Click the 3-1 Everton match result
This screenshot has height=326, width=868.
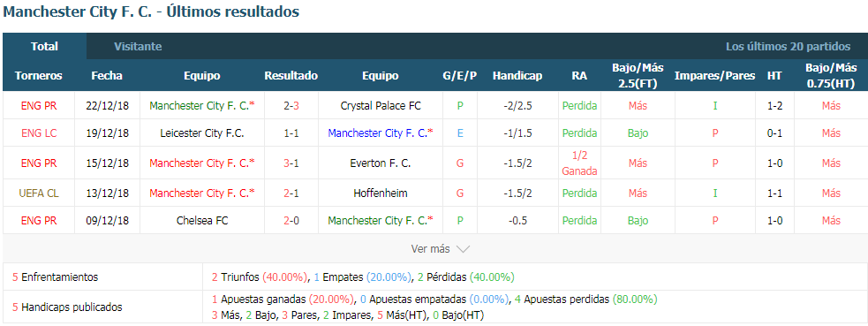coord(291,163)
